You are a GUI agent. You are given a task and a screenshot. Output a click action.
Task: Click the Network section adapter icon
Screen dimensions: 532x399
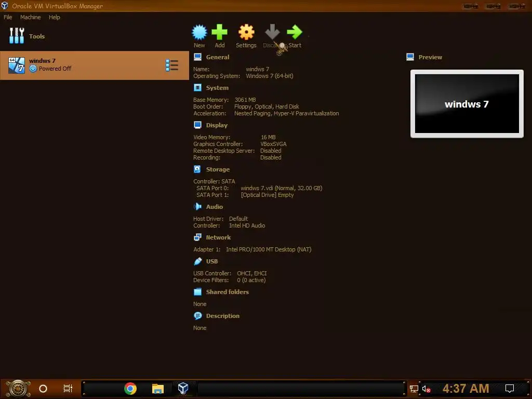click(197, 237)
